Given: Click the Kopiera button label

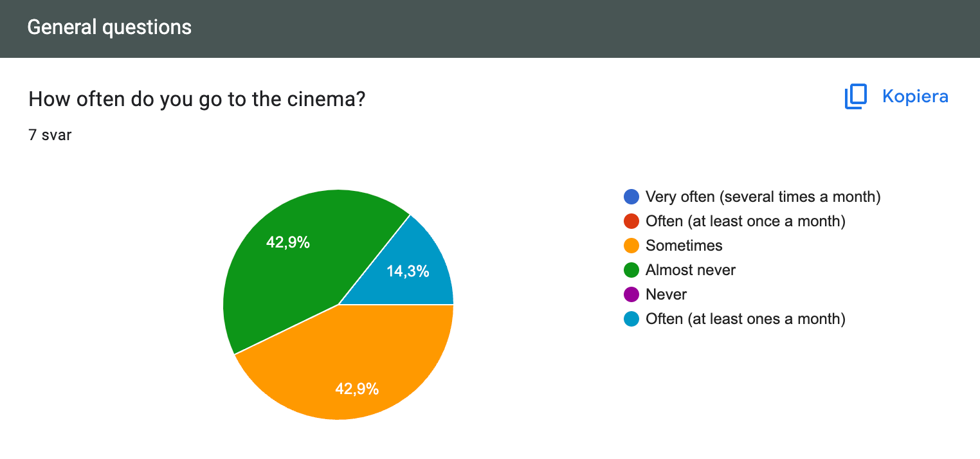Looking at the screenshot, I should 915,96.
